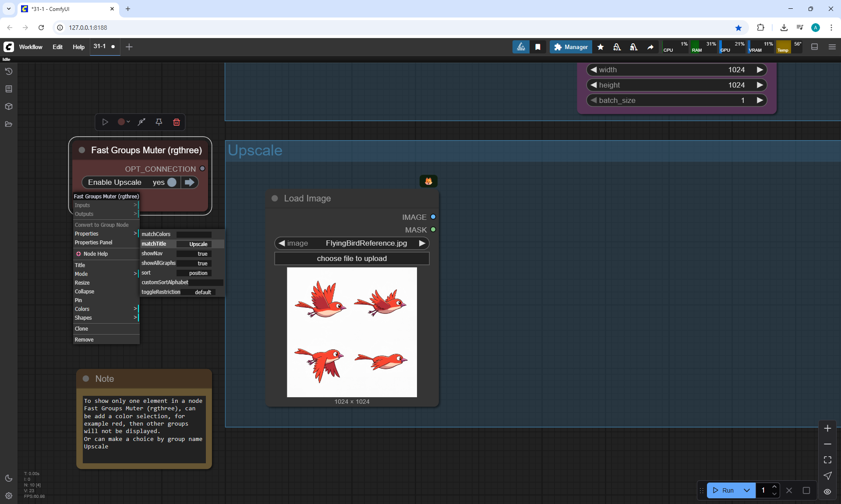The width and height of the screenshot is (841, 504).
Task: Select Properties Panel from context menu
Action: click(x=93, y=242)
